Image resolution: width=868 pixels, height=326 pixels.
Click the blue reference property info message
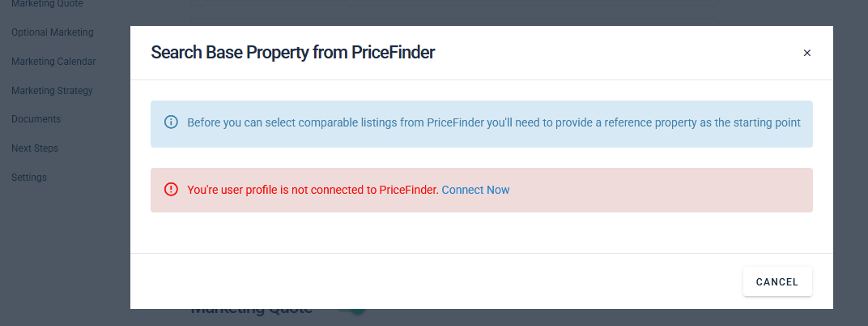point(493,123)
